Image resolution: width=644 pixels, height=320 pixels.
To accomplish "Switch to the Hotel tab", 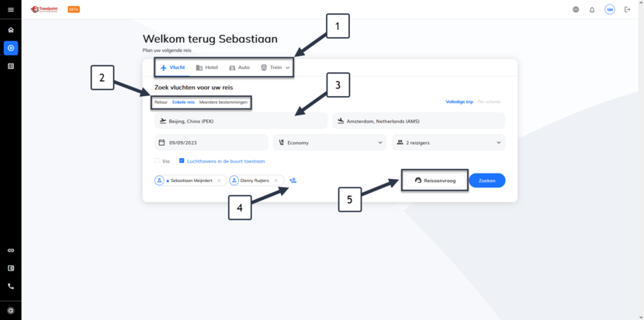I will (x=207, y=67).
